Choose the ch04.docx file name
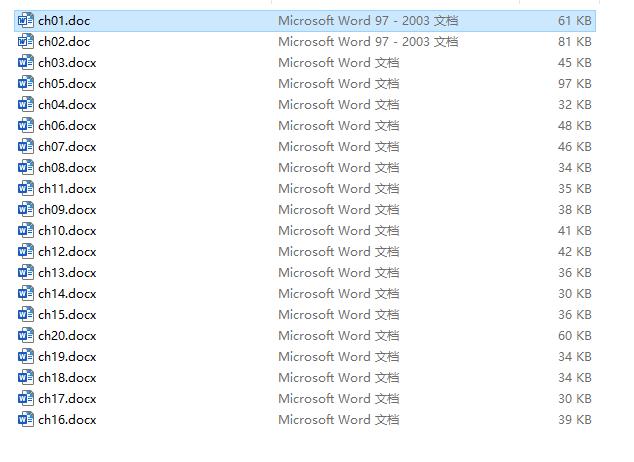This screenshot has height=462, width=634. [x=67, y=105]
